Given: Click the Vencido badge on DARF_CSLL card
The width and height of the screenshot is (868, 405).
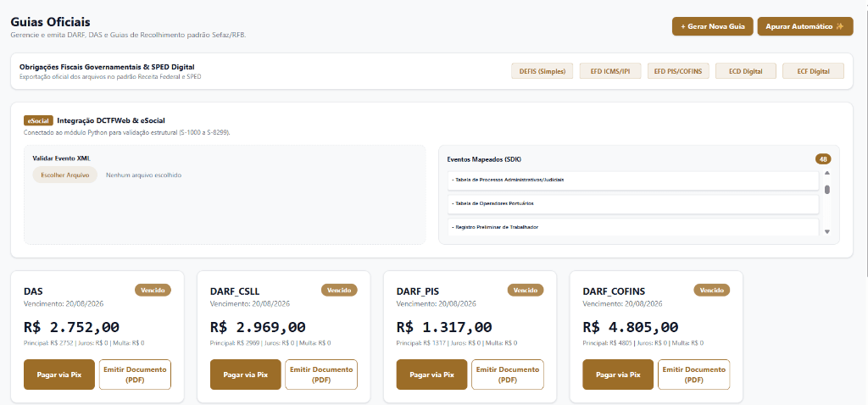Looking at the screenshot, I should coord(340,290).
